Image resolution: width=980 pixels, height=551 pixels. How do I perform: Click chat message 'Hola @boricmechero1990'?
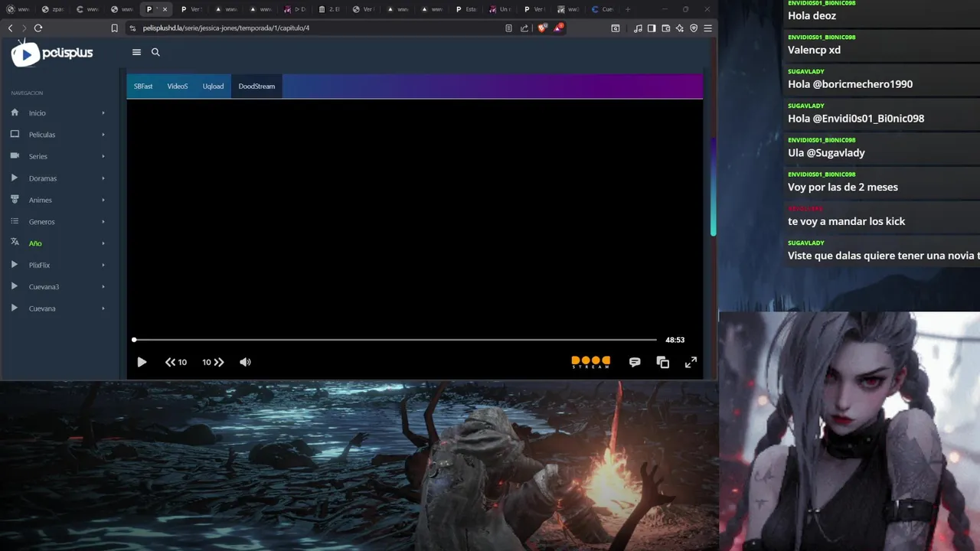pos(850,84)
